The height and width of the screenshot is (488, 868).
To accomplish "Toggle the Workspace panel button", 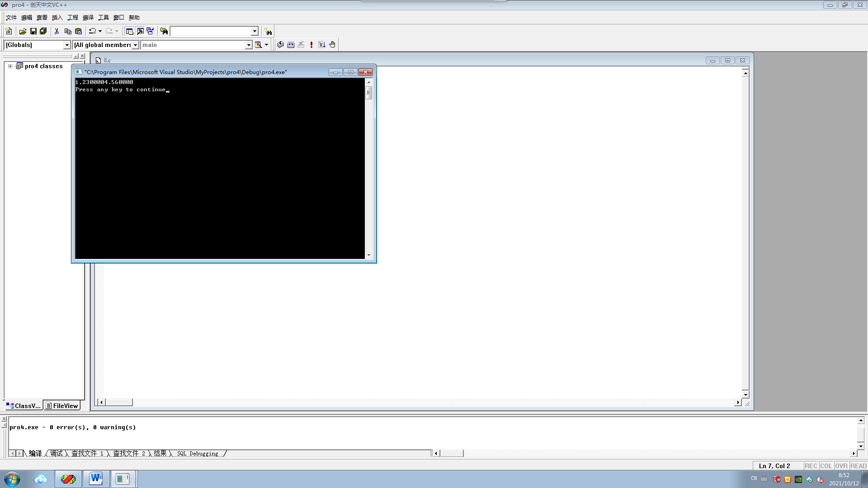I will click(129, 31).
